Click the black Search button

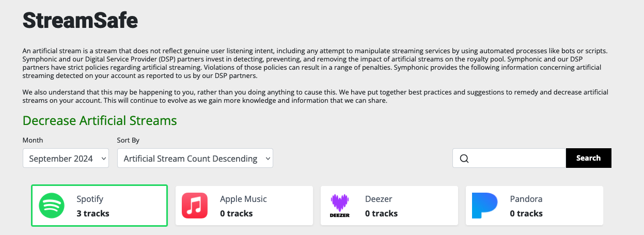coord(588,158)
